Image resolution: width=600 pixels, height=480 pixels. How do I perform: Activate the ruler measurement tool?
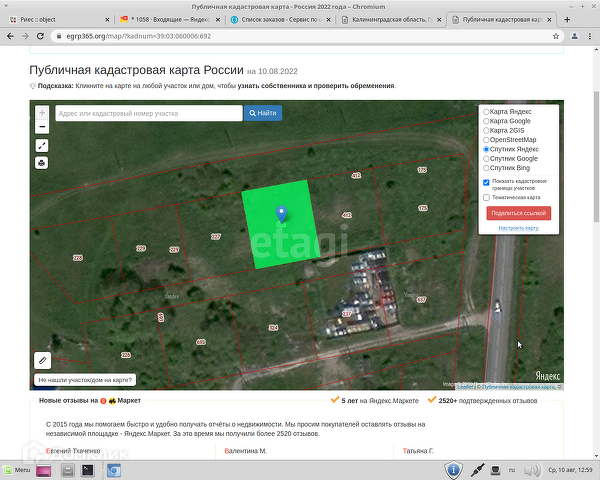pos(42,360)
